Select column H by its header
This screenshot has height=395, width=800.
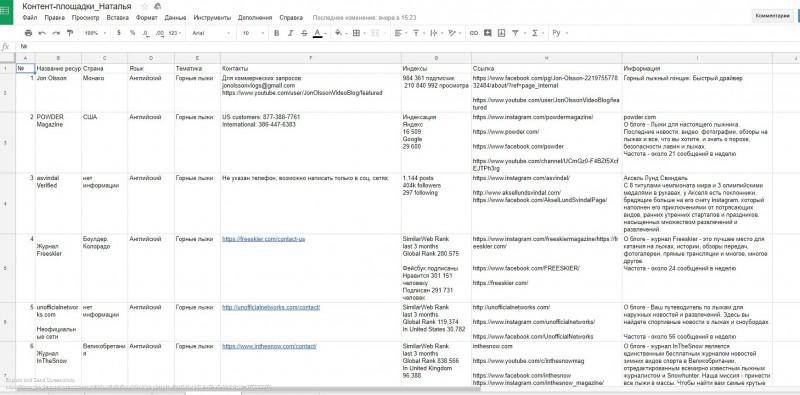546,58
